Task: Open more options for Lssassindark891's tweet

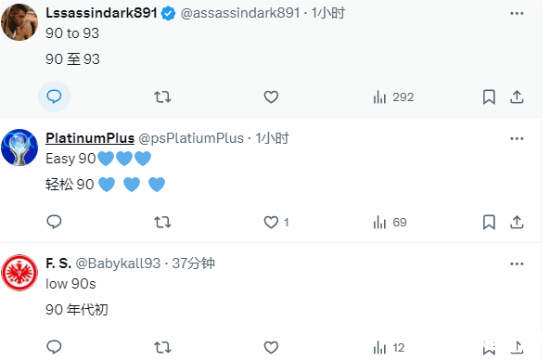Action: [517, 13]
